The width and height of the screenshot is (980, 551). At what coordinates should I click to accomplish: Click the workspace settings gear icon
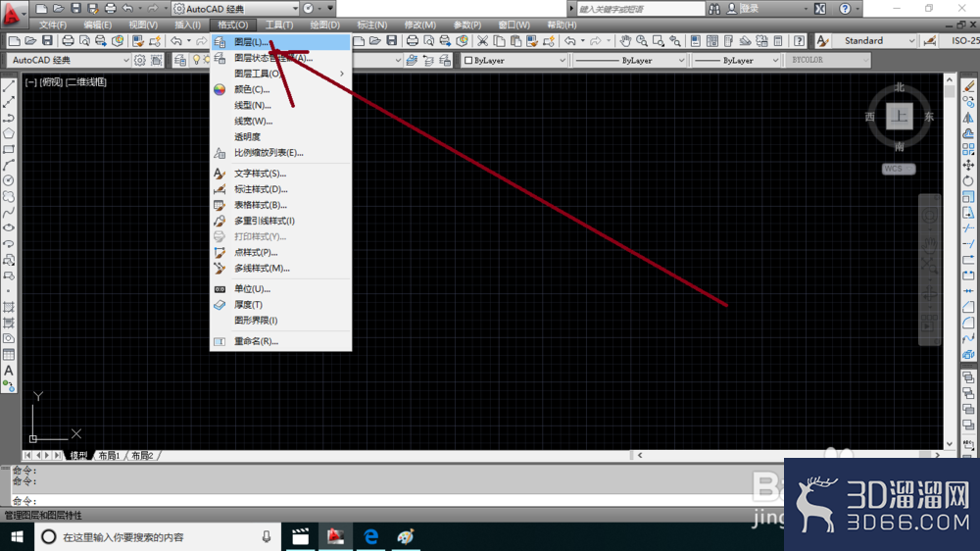139,61
